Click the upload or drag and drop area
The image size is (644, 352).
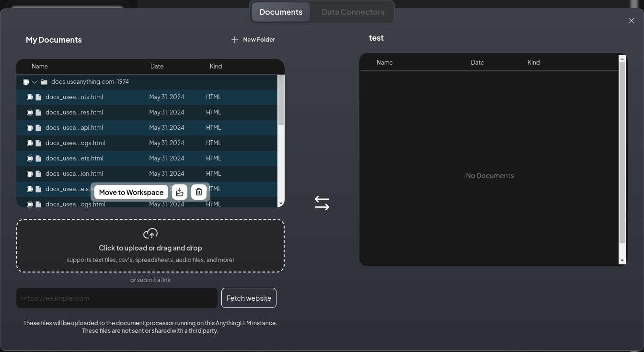coord(150,246)
